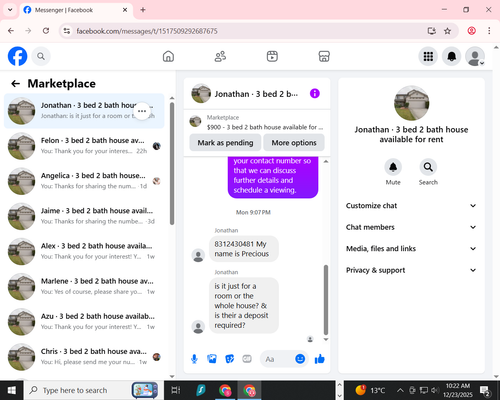Bookmark this page with the star icon
The width and height of the screenshot is (500, 400).
[x=447, y=31]
